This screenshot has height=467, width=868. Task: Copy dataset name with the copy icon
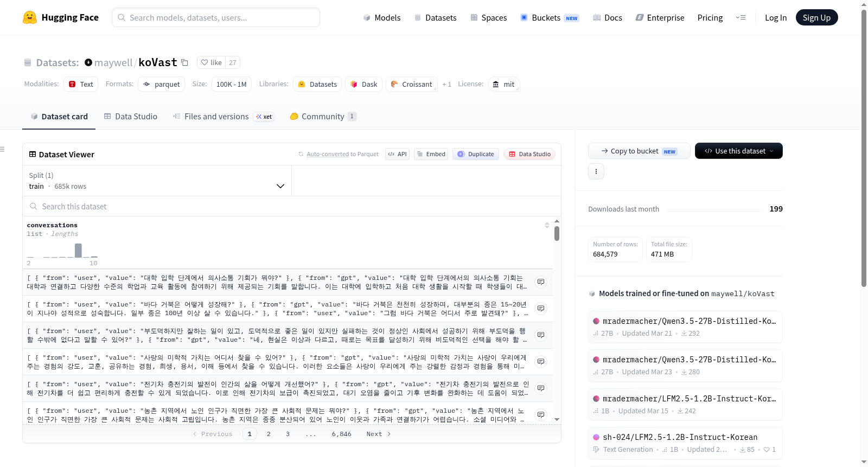pos(184,62)
